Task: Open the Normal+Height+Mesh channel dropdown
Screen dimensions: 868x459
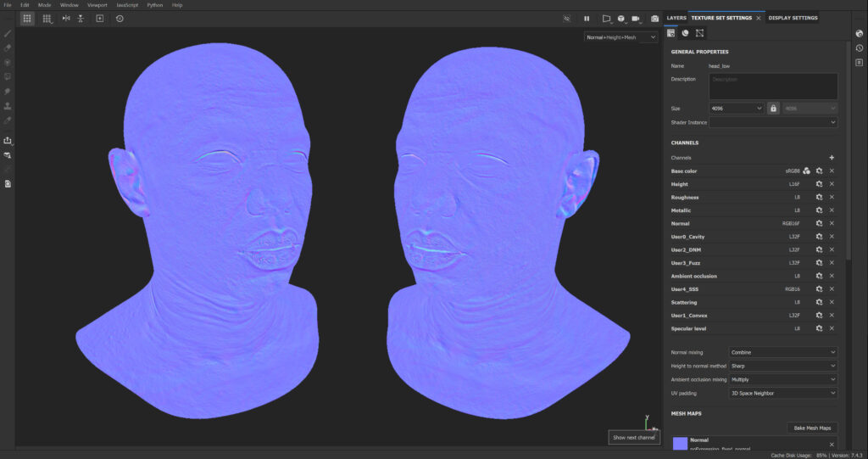Action: (x=621, y=37)
